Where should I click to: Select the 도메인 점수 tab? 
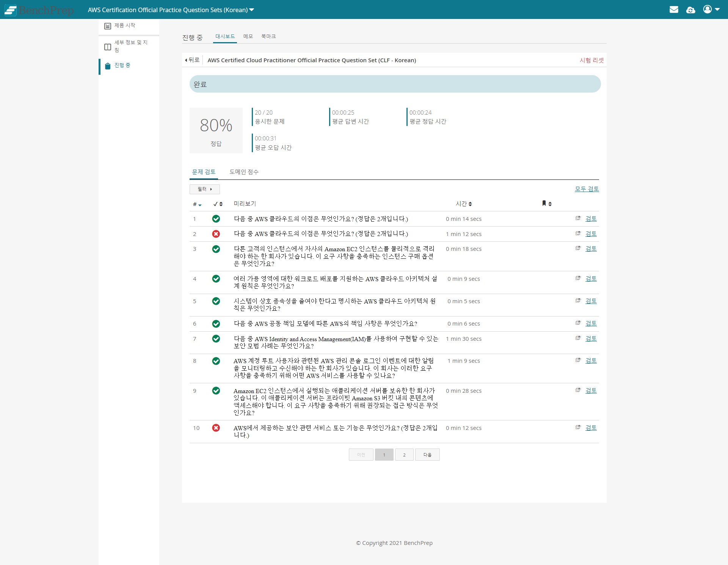click(244, 172)
